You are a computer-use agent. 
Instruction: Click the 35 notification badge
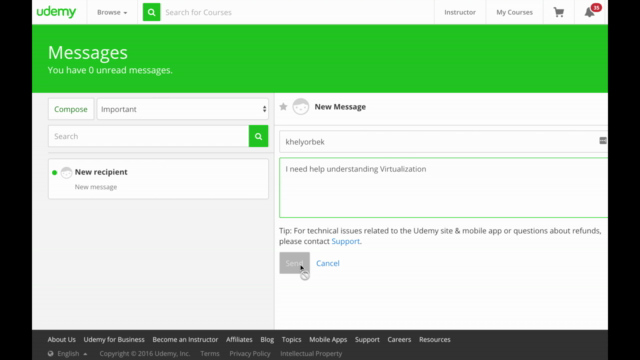pos(596,8)
